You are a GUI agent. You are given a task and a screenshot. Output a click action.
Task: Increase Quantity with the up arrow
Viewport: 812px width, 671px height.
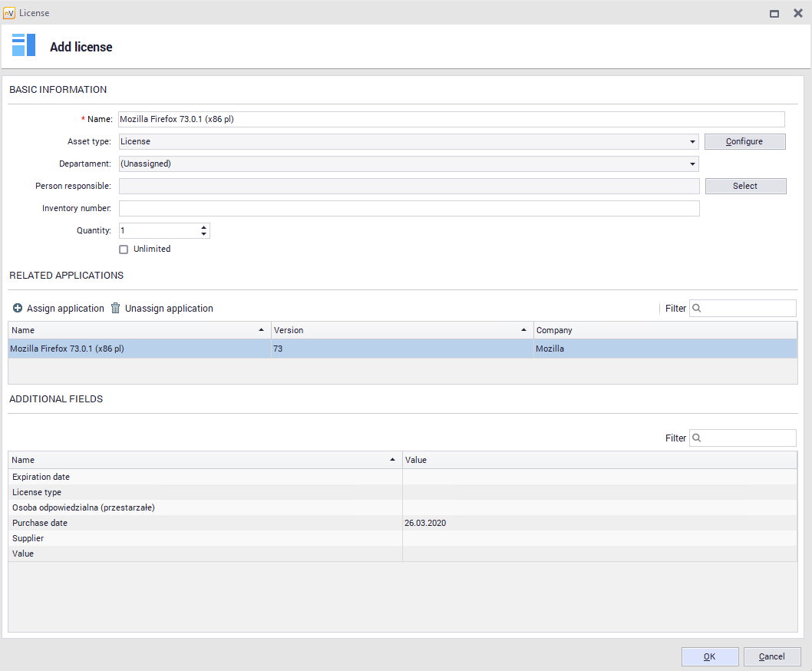point(203,227)
